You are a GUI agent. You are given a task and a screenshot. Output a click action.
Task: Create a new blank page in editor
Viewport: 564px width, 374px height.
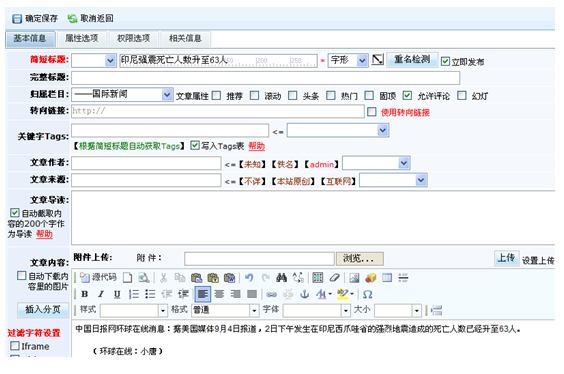(127, 278)
